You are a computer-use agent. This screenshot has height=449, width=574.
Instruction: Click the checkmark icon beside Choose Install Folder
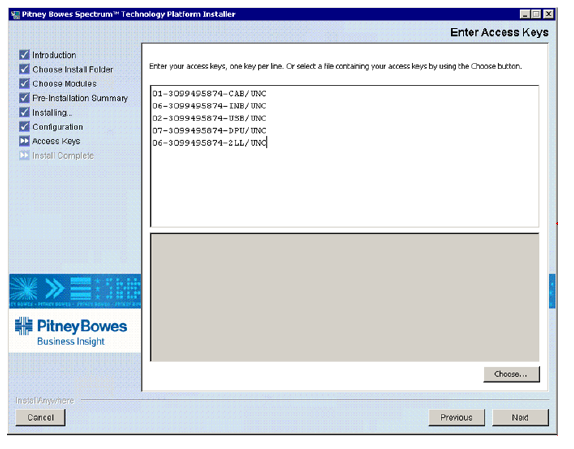coord(24,69)
